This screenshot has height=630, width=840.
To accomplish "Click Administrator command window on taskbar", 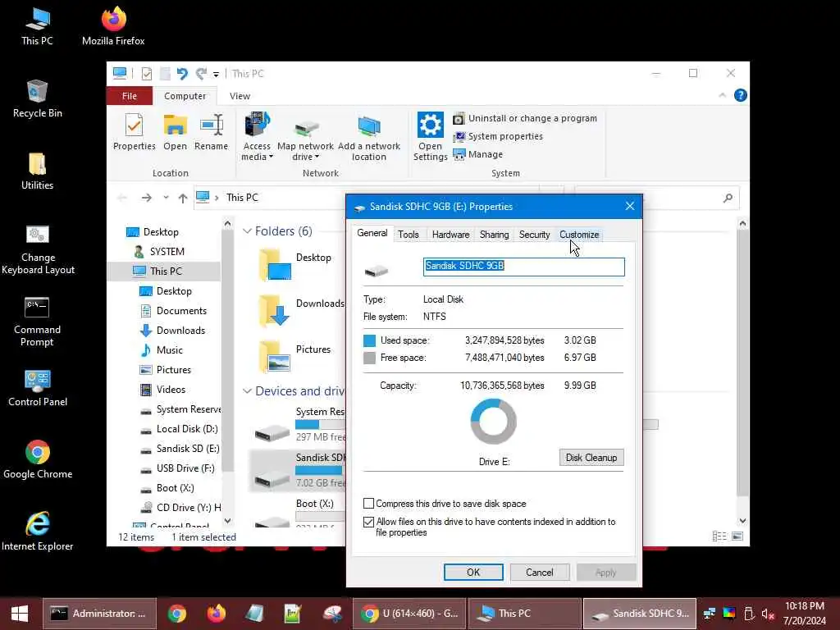I will 99,614.
